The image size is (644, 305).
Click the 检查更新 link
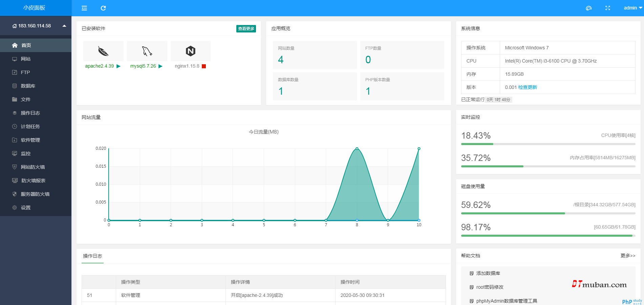pyautogui.click(x=527, y=87)
